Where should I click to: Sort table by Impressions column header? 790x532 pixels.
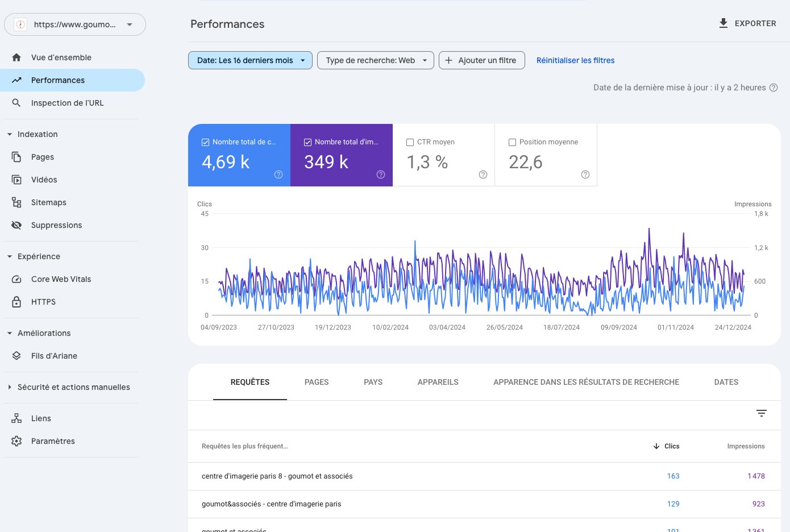coord(746,446)
